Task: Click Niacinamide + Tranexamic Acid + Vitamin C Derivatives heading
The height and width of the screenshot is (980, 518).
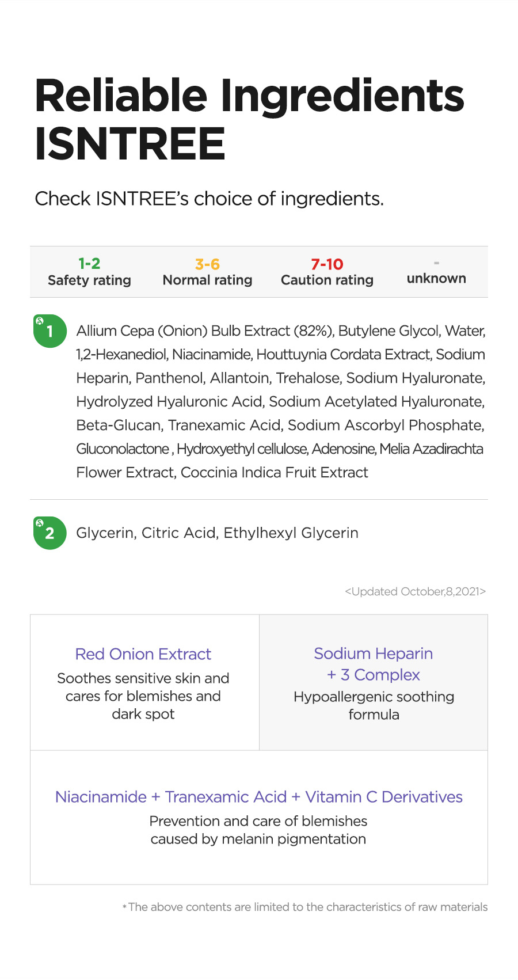Action: pos(259,797)
